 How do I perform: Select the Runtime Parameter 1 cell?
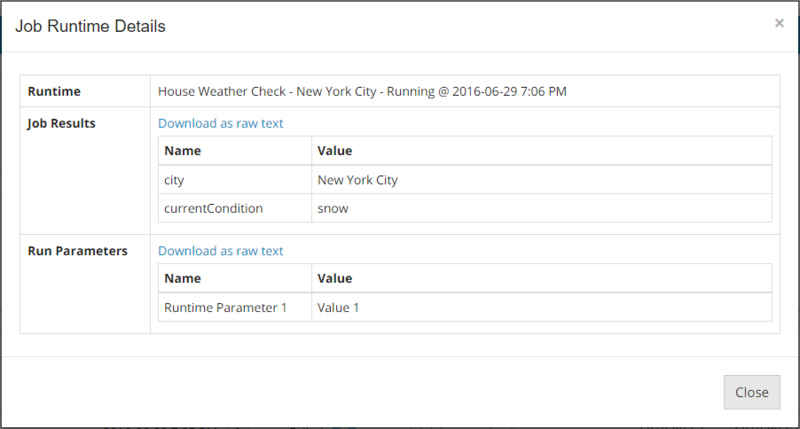(x=225, y=307)
